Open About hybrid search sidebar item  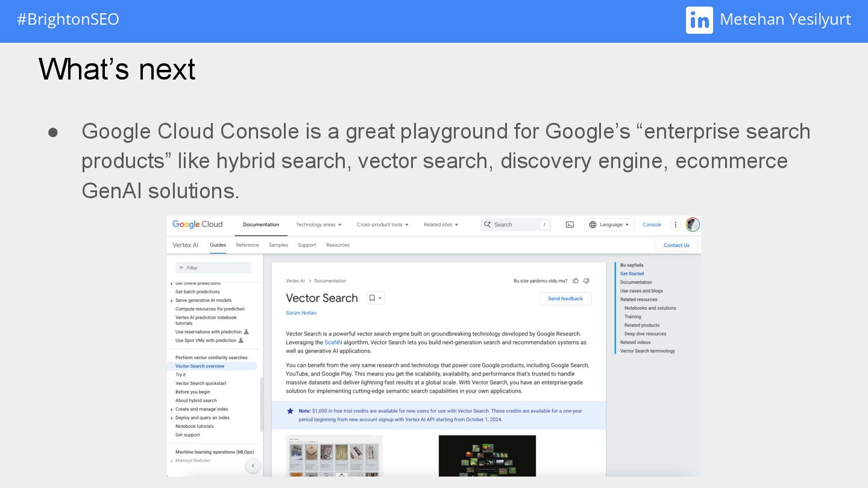pos(196,401)
